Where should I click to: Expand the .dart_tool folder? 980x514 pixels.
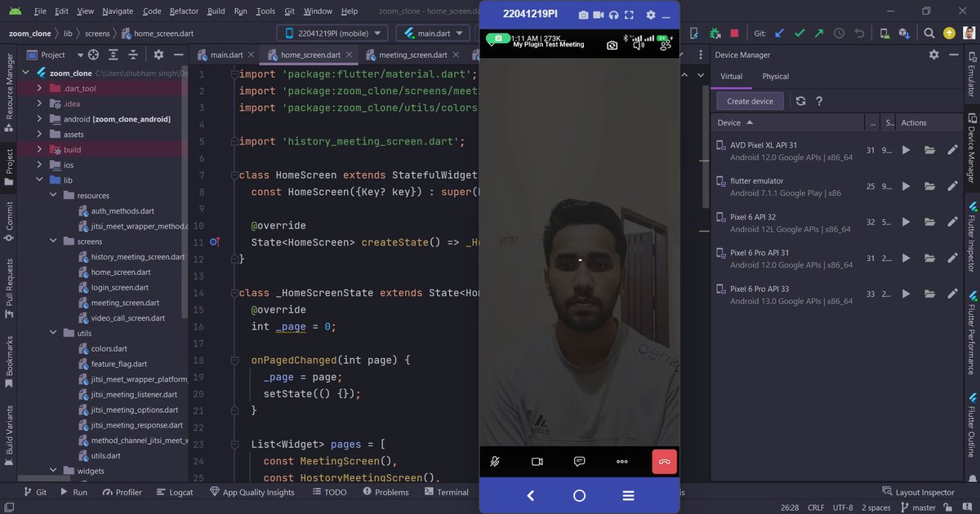(39, 88)
